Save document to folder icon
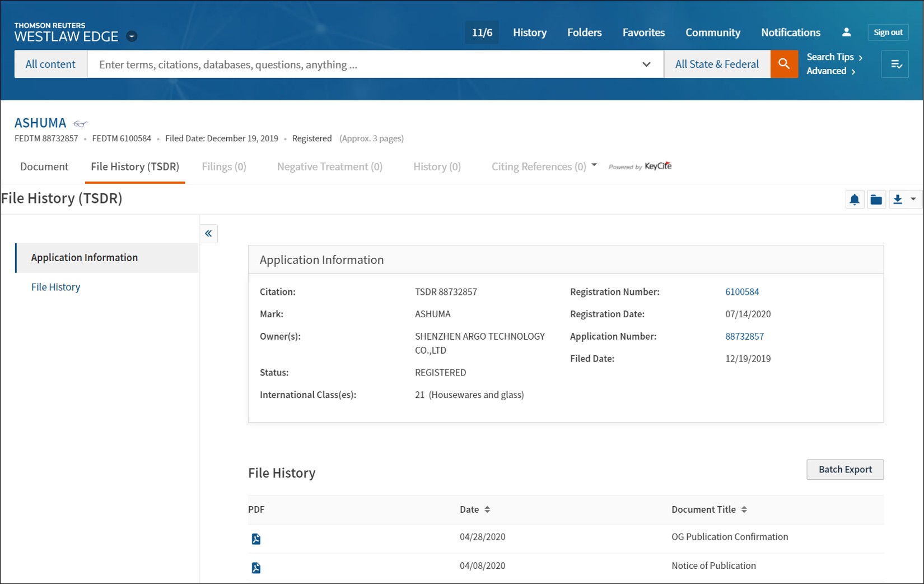 coord(876,200)
